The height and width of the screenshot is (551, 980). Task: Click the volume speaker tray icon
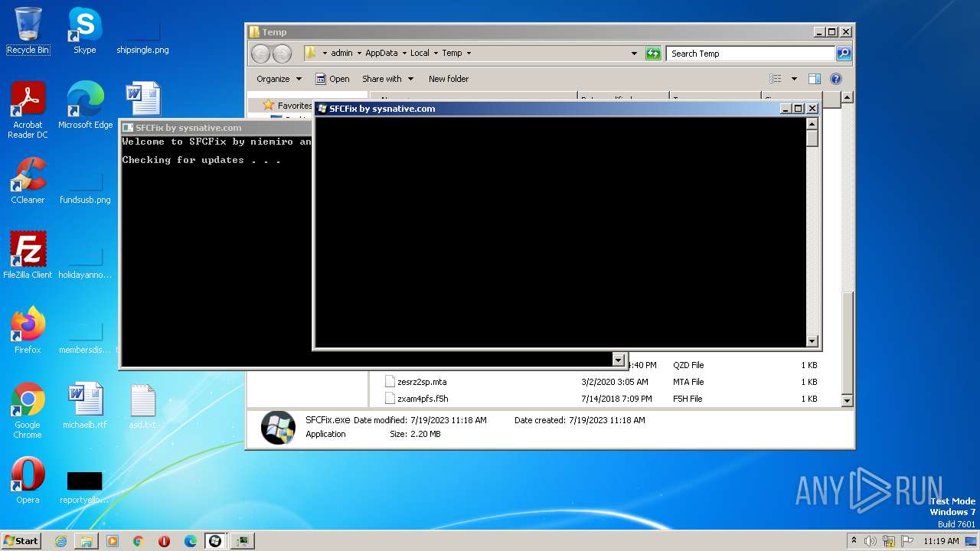point(871,541)
